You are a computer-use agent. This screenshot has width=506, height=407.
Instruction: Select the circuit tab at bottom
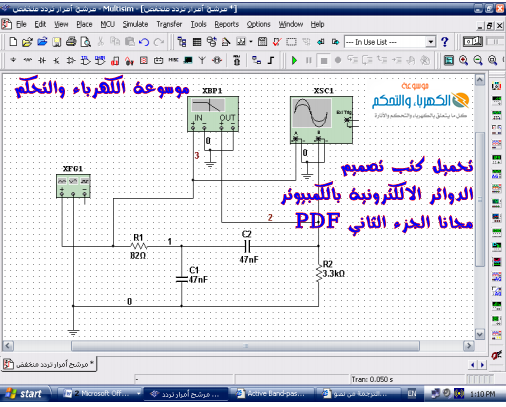tap(49, 364)
